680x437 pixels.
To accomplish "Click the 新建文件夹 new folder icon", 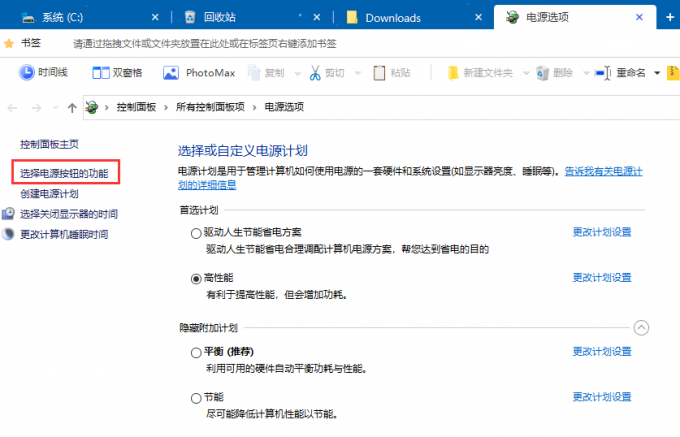I will (453, 73).
